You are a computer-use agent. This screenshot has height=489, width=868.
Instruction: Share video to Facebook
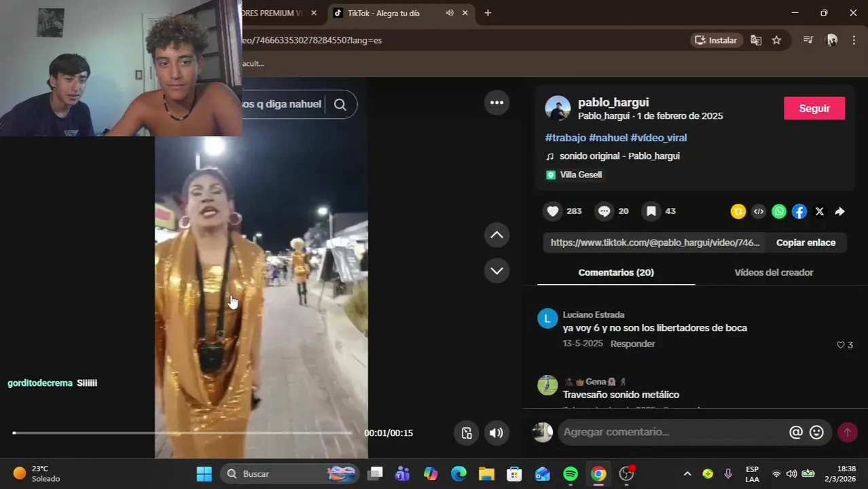(799, 211)
